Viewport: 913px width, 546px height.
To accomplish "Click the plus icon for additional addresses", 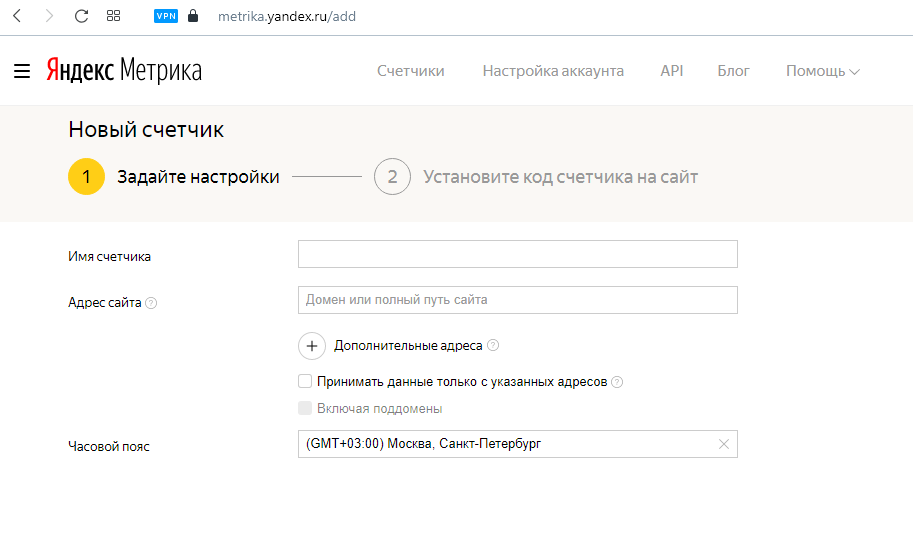I will (312, 346).
